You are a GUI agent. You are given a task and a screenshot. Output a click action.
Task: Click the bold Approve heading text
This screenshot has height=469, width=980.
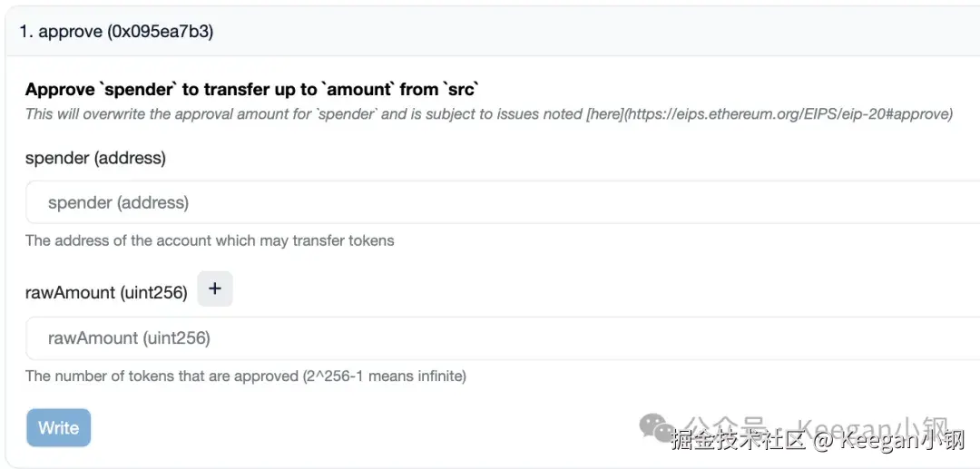click(60, 89)
